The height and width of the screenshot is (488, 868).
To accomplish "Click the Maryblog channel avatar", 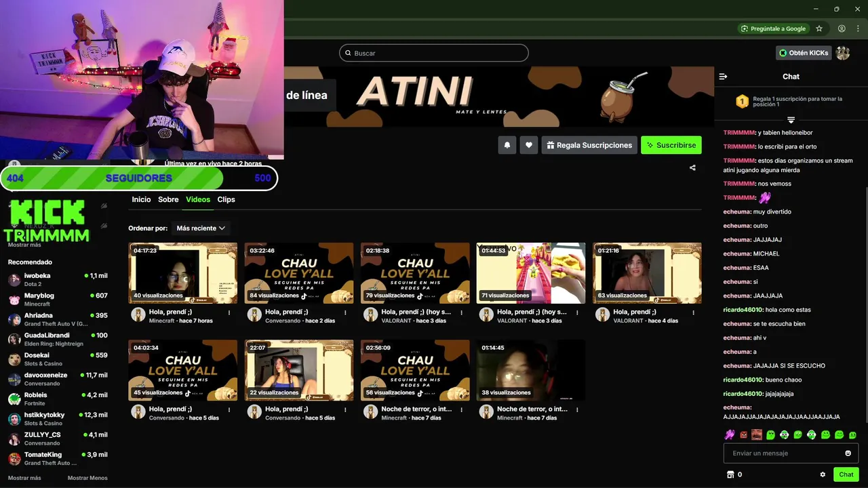I will (x=14, y=300).
